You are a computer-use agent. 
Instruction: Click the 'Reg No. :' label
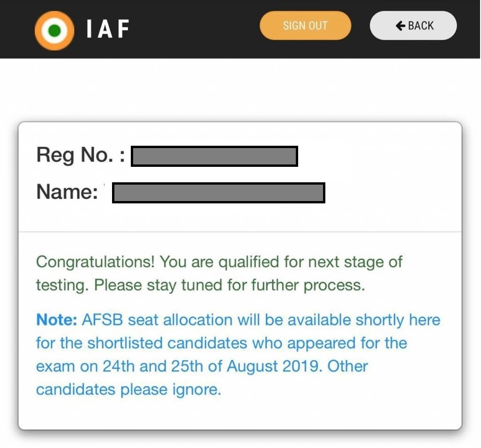tap(81, 155)
